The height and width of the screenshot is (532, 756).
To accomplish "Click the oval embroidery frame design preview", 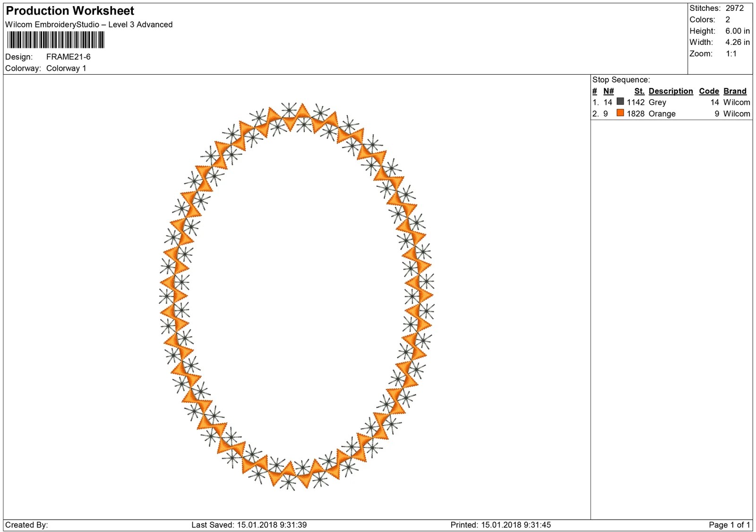I will (x=297, y=296).
